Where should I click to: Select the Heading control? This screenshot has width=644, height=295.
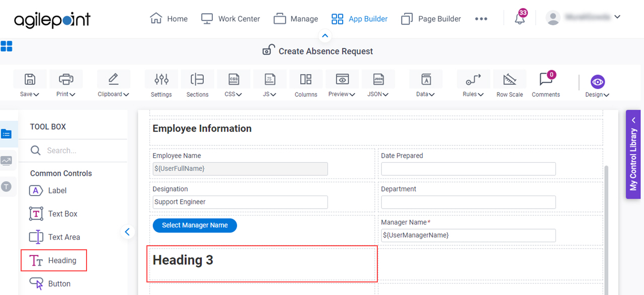[x=54, y=260]
